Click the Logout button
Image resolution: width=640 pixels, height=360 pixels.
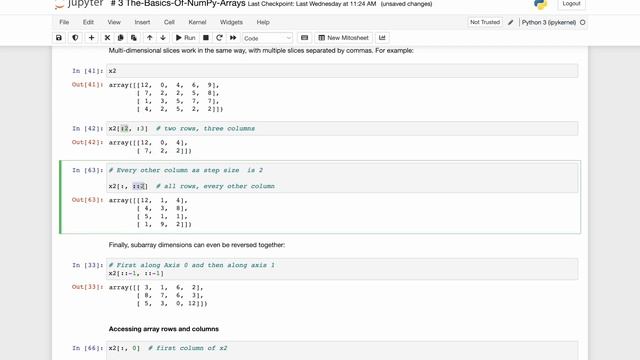571,4
